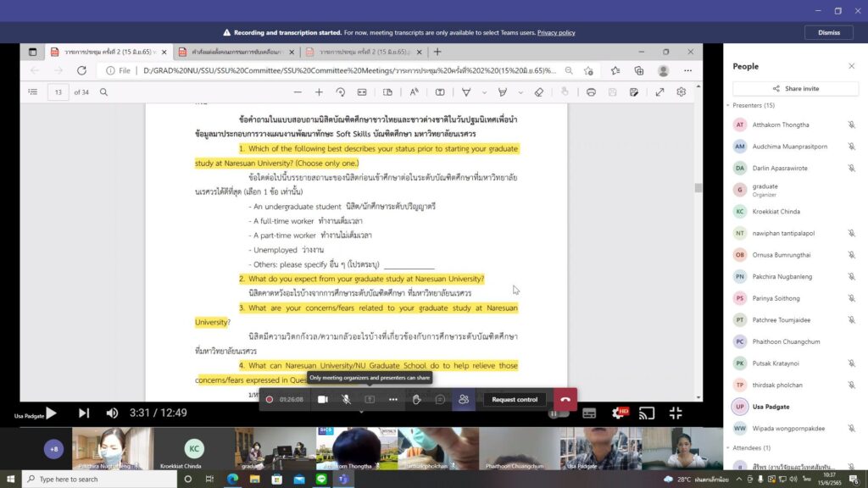Image resolution: width=868 pixels, height=488 pixels.
Task: Click the Request control button
Action: [x=515, y=400]
